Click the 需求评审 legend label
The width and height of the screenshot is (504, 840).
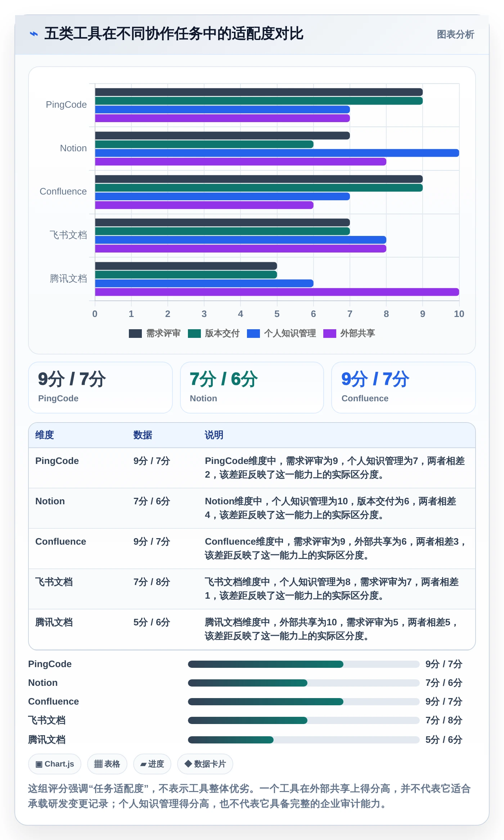pos(163,334)
